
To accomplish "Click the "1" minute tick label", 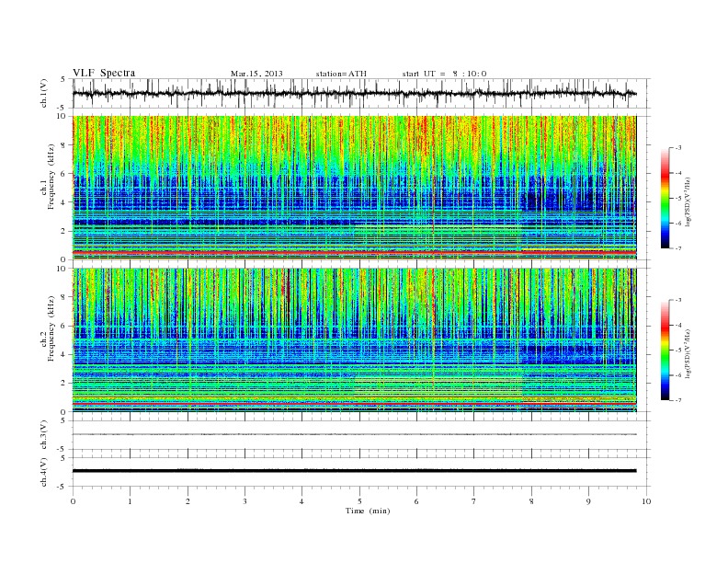I will pos(131,501).
